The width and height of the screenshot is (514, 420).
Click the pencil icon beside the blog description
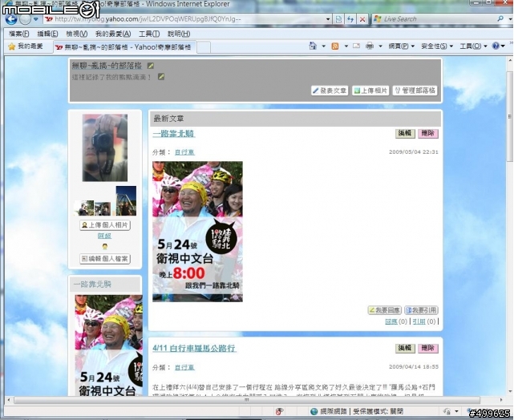point(161,77)
